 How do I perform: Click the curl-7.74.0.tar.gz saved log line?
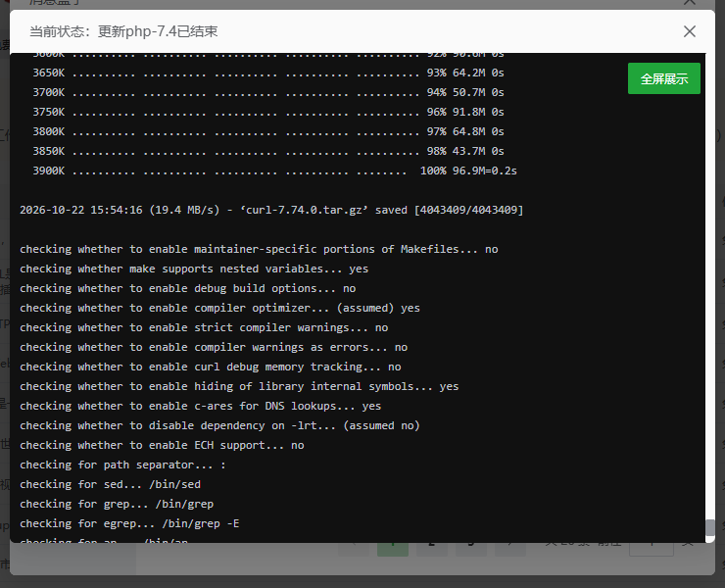[x=271, y=210]
